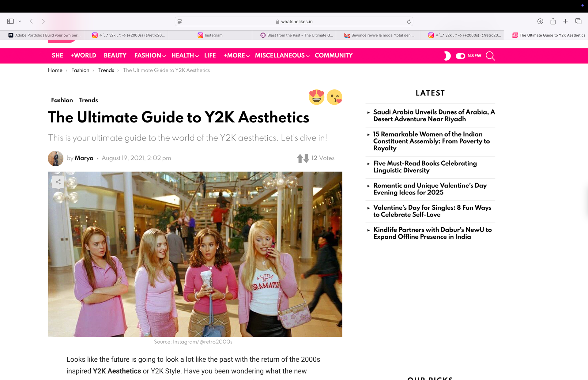The height and width of the screenshot is (380, 588).
Task: Click the 12 Votes count
Action: pos(323,158)
